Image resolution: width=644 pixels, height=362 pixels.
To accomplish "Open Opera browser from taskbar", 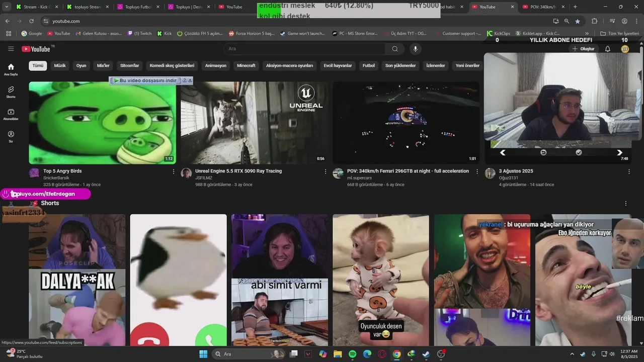I will (x=382, y=354).
